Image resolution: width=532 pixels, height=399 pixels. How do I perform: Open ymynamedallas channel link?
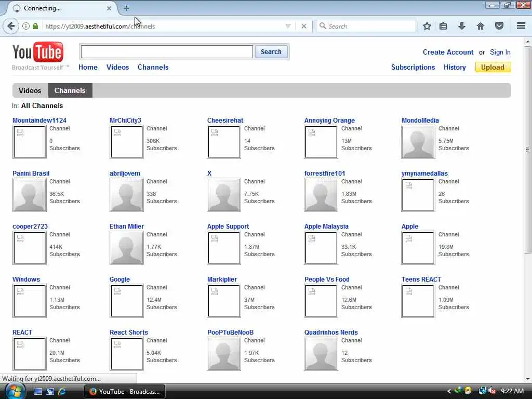point(424,173)
